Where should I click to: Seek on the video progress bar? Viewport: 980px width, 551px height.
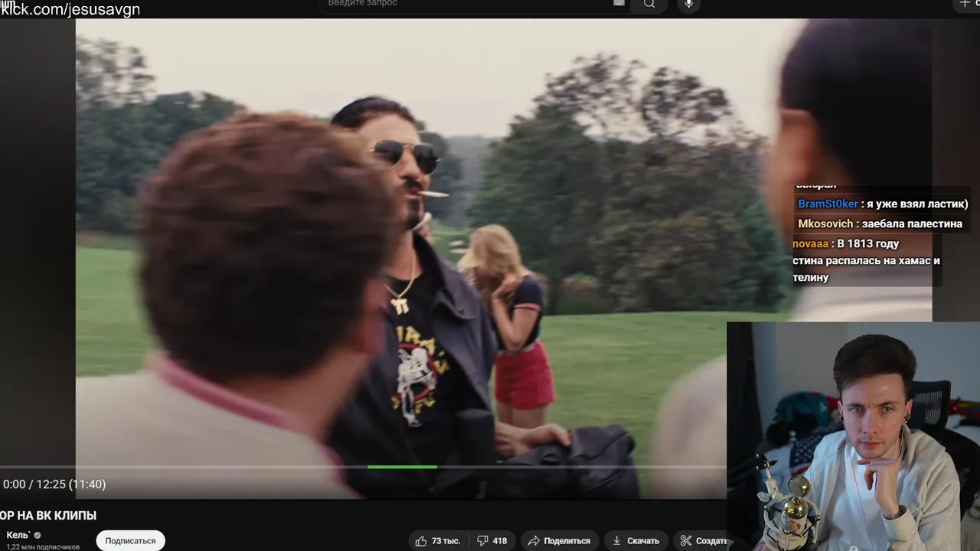click(363, 467)
